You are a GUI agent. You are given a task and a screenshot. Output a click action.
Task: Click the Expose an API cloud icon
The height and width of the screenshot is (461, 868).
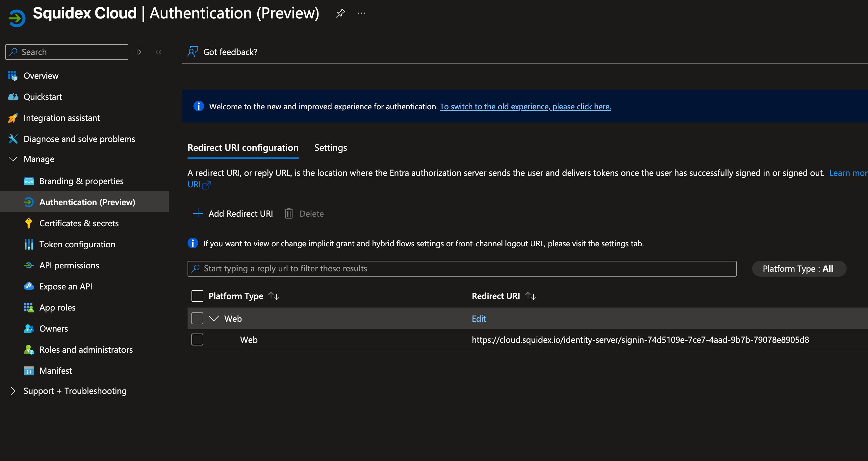click(x=29, y=286)
